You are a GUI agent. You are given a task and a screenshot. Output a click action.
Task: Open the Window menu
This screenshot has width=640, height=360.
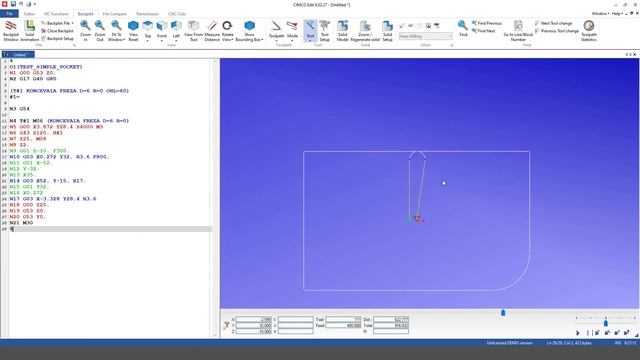click(x=600, y=13)
